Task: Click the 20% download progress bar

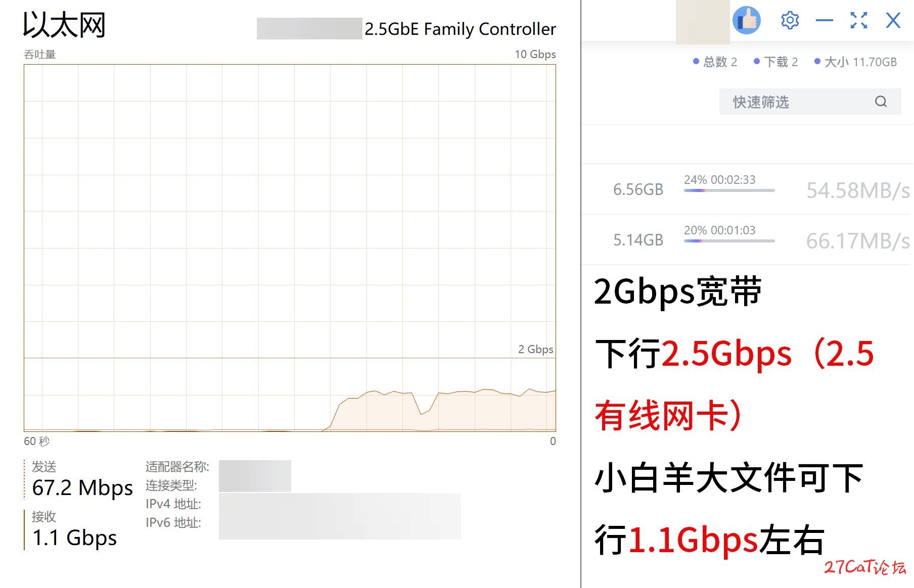Action: pyautogui.click(x=729, y=241)
